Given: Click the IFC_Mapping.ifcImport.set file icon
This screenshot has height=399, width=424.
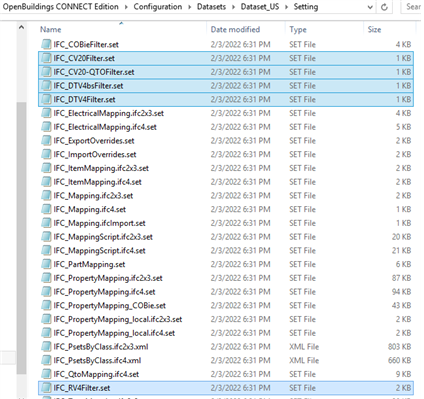Looking at the screenshot, I should [46, 223].
